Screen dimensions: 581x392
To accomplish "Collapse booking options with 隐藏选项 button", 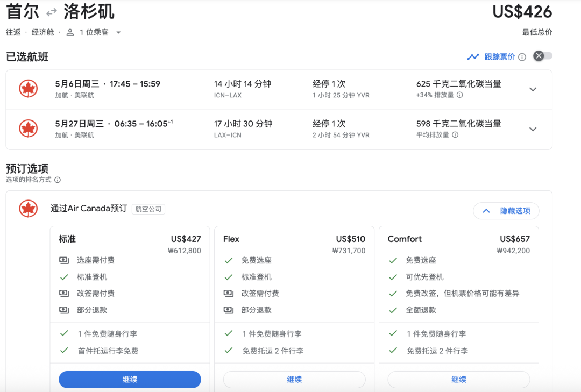I will 506,211.
